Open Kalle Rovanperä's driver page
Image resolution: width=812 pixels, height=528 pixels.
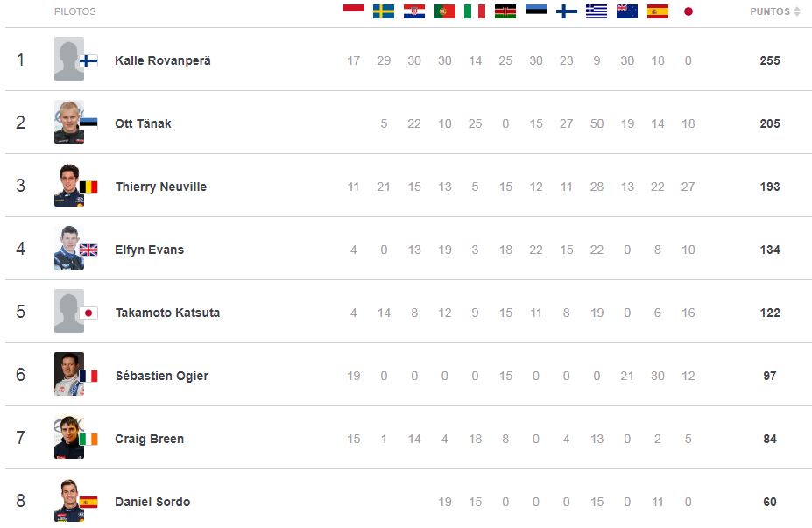click(x=162, y=60)
